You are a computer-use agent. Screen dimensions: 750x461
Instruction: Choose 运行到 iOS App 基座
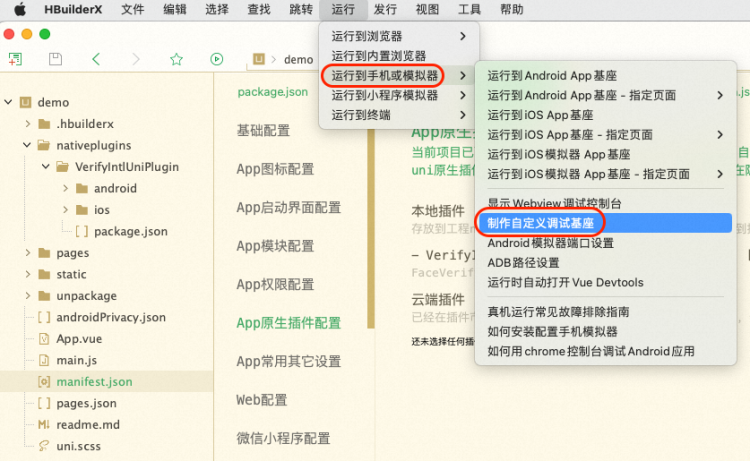[x=605, y=115]
